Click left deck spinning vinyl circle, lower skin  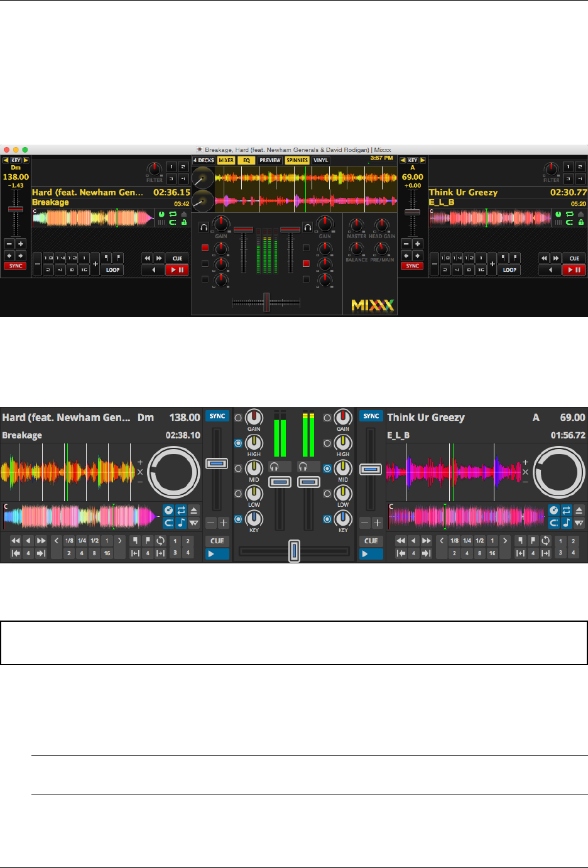pyautogui.click(x=173, y=472)
